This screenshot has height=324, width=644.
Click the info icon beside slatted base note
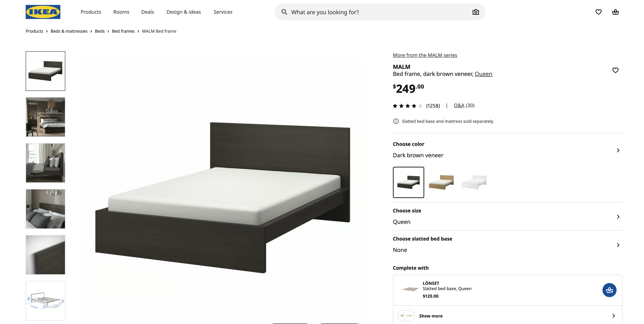pos(396,121)
